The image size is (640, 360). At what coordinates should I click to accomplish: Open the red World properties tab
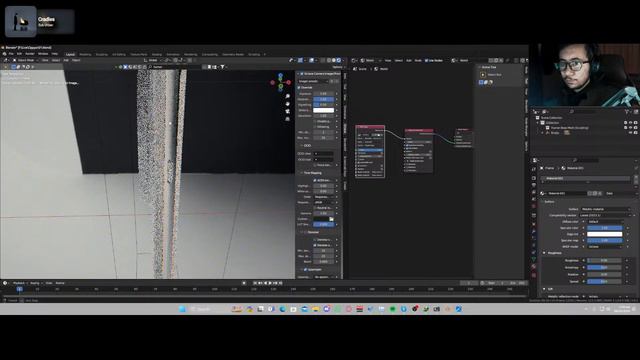[534, 207]
